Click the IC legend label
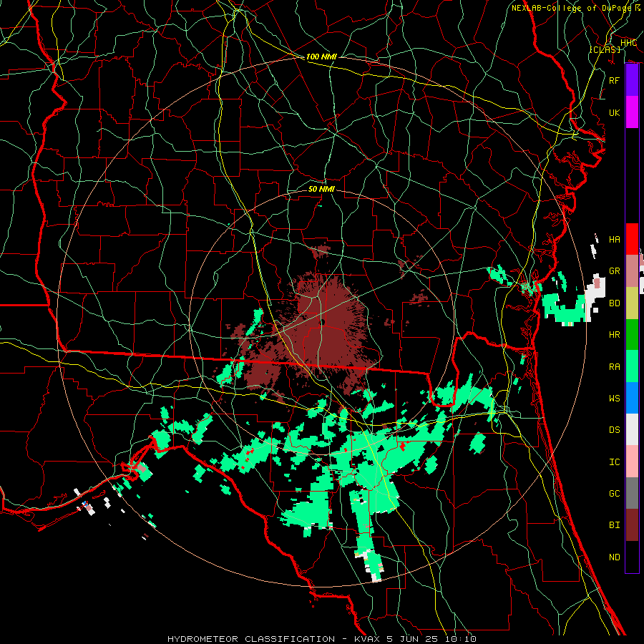This screenshot has height=644, width=644. 615,462
